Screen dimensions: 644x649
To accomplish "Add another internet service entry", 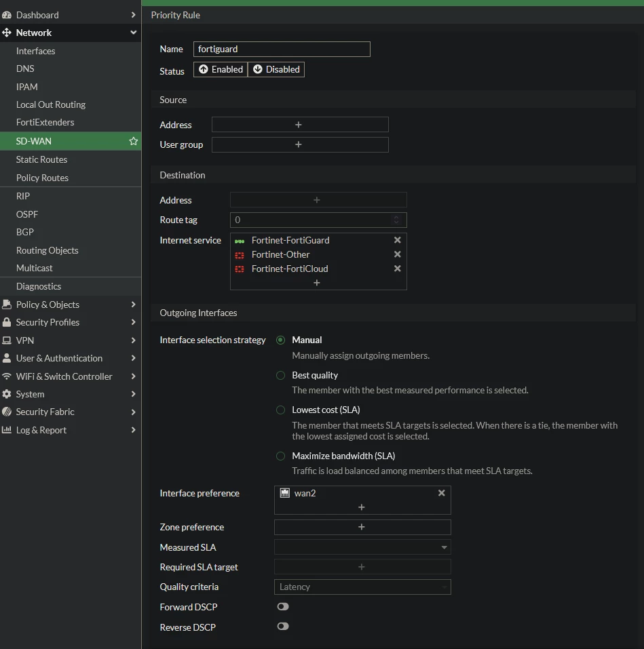I will (x=317, y=283).
